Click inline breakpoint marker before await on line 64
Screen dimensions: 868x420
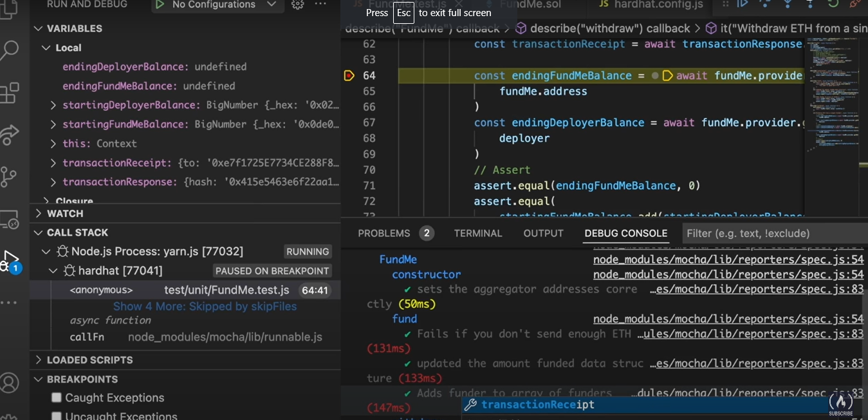[667, 75]
